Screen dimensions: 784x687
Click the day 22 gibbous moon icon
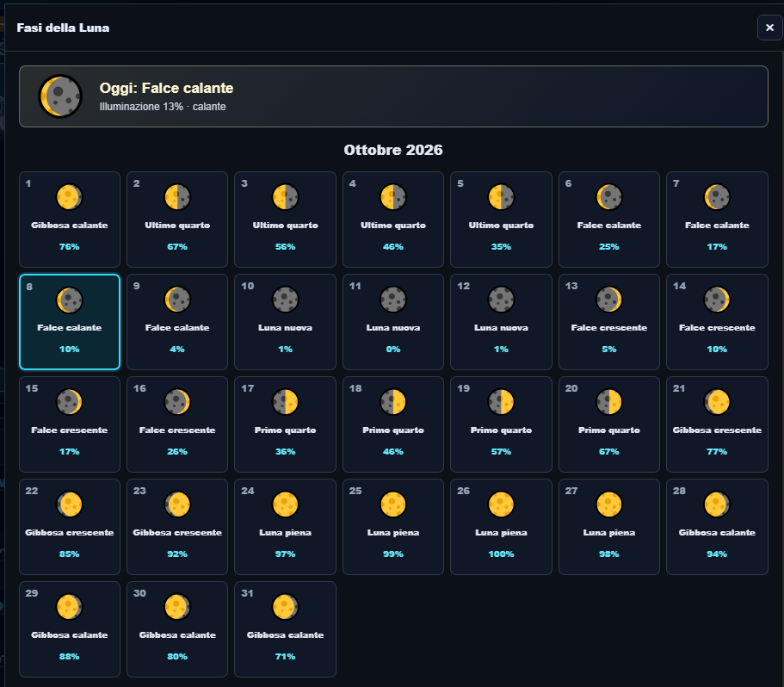[x=69, y=504]
